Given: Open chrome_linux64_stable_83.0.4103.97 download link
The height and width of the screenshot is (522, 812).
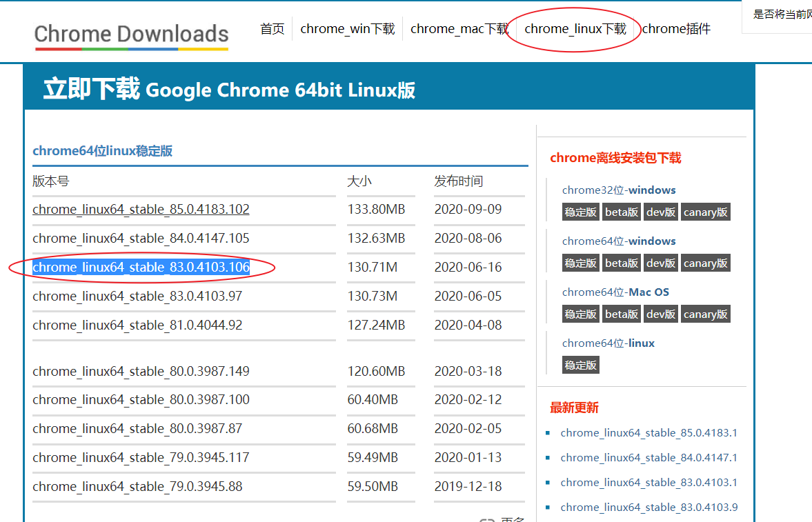Looking at the screenshot, I should (x=137, y=297).
